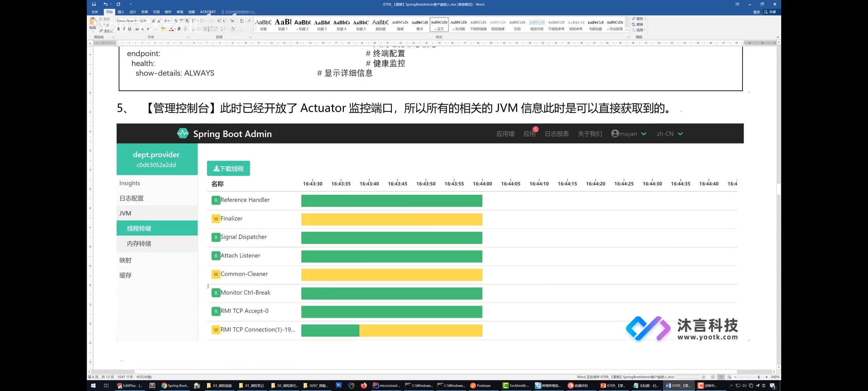Click the 日志配置 sidebar item
This screenshot has width=868, height=391.
(131, 198)
